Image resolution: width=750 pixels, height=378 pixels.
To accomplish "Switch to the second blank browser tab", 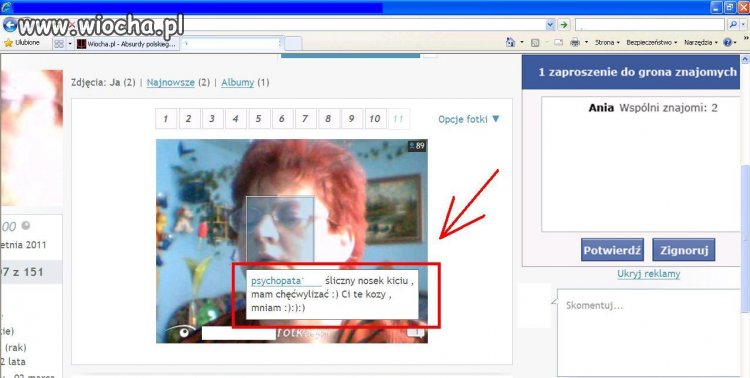I will pyautogui.click(x=232, y=44).
